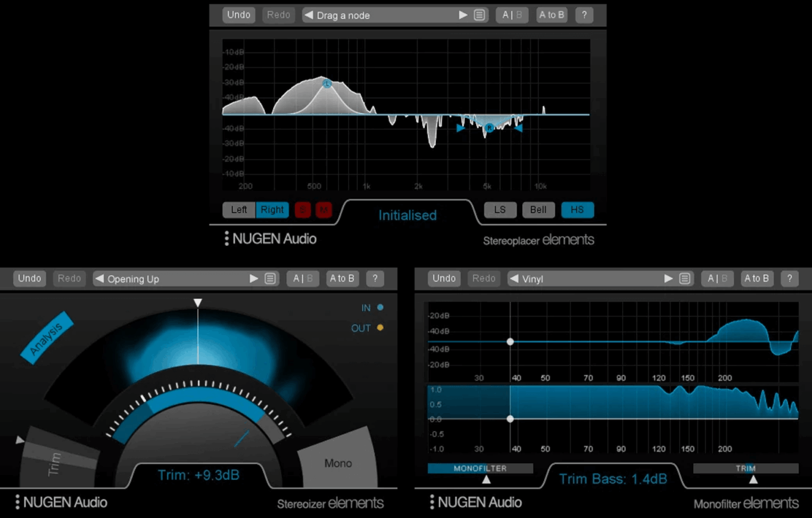
Task: Open the 'Opening Up' preset box
Action: (186, 278)
